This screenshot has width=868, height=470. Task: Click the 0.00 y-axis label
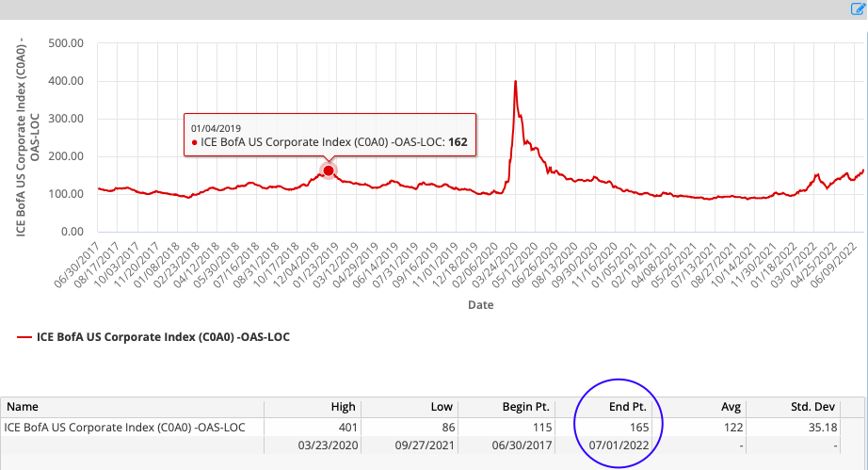coord(72,232)
